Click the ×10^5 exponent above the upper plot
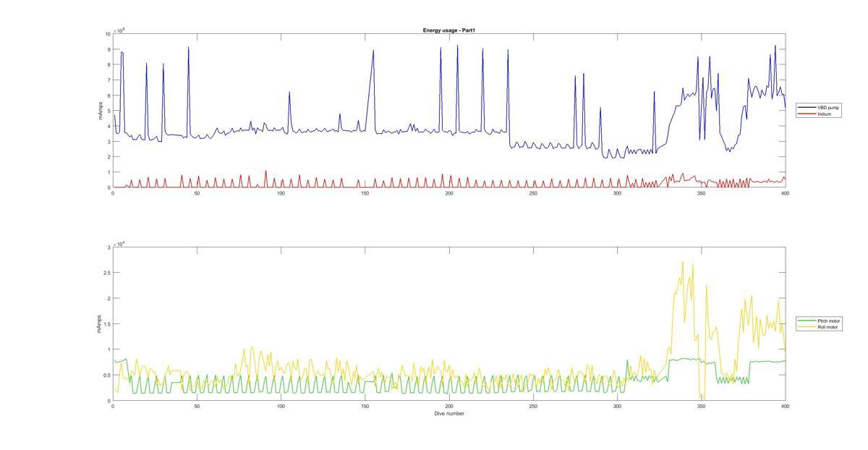 (119, 30)
